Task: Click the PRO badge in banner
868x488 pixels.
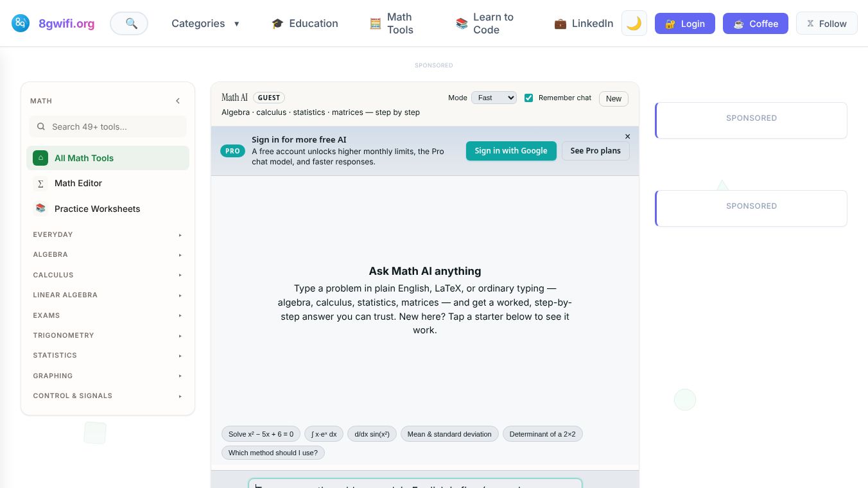Action: click(x=232, y=151)
